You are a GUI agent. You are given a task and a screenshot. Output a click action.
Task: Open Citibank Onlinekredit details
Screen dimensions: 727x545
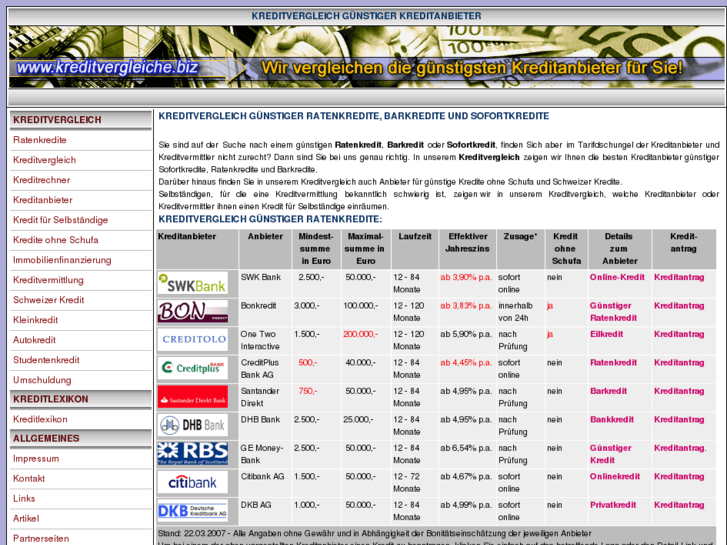[x=615, y=476]
